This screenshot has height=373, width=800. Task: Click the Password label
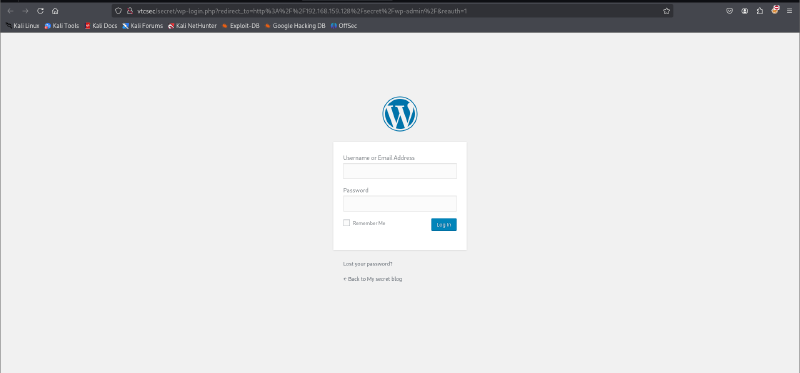point(356,190)
